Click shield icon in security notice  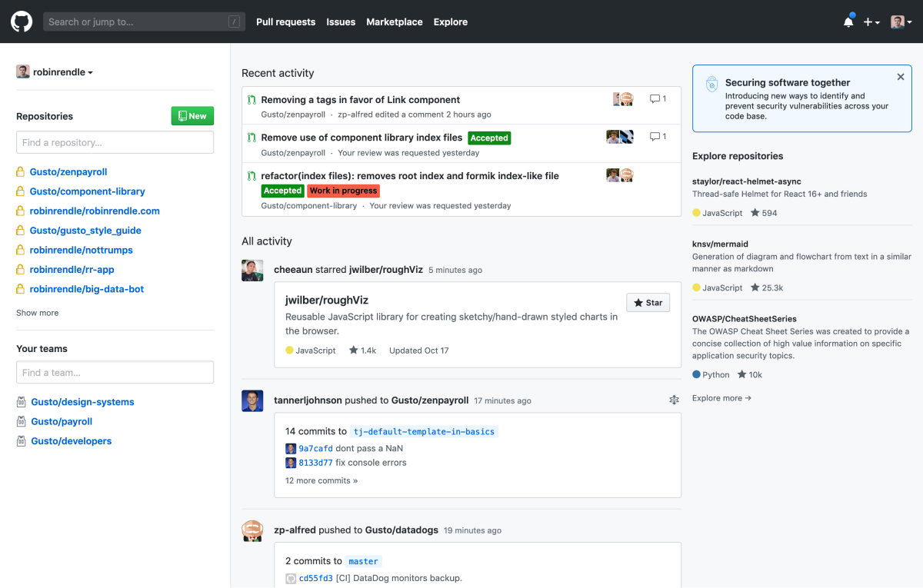click(x=711, y=85)
